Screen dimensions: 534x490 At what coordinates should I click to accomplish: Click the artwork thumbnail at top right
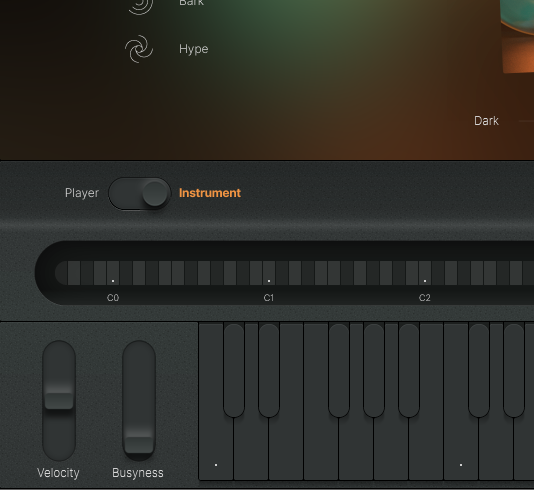click(x=518, y=36)
